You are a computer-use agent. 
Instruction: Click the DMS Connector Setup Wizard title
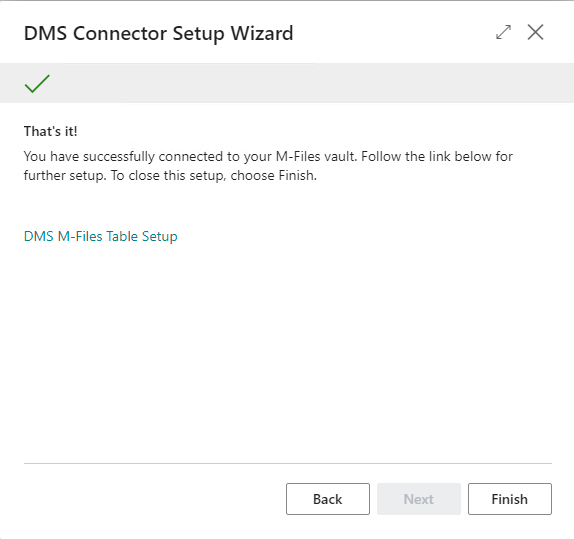pyautogui.click(x=159, y=33)
